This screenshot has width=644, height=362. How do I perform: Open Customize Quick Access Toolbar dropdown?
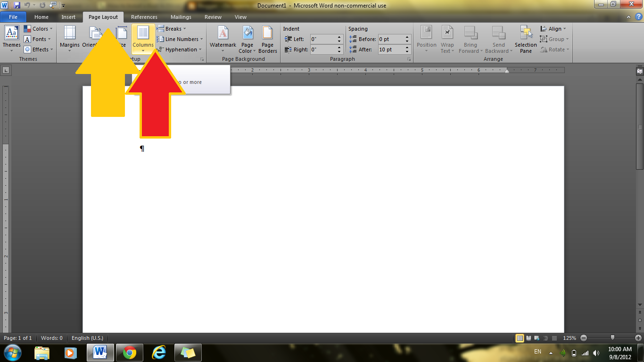[x=63, y=6]
